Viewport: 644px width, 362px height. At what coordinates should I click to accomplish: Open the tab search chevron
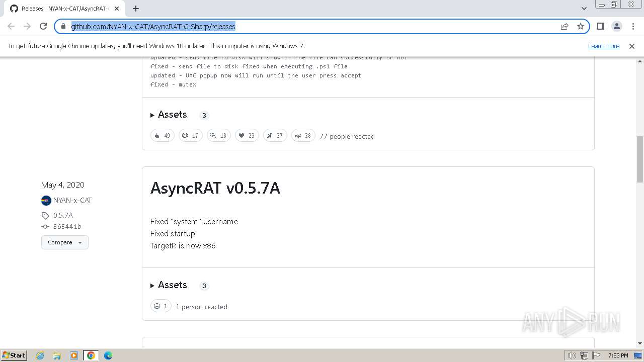click(584, 9)
